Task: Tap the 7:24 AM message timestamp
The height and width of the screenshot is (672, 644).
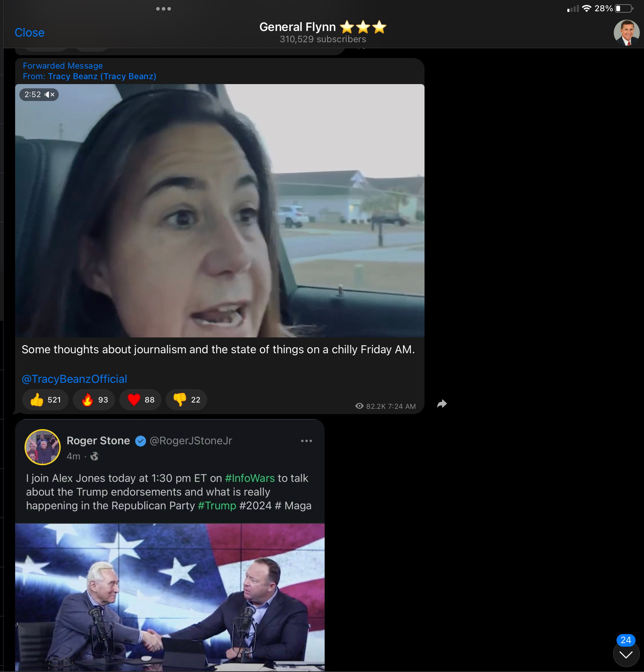Action: point(402,406)
